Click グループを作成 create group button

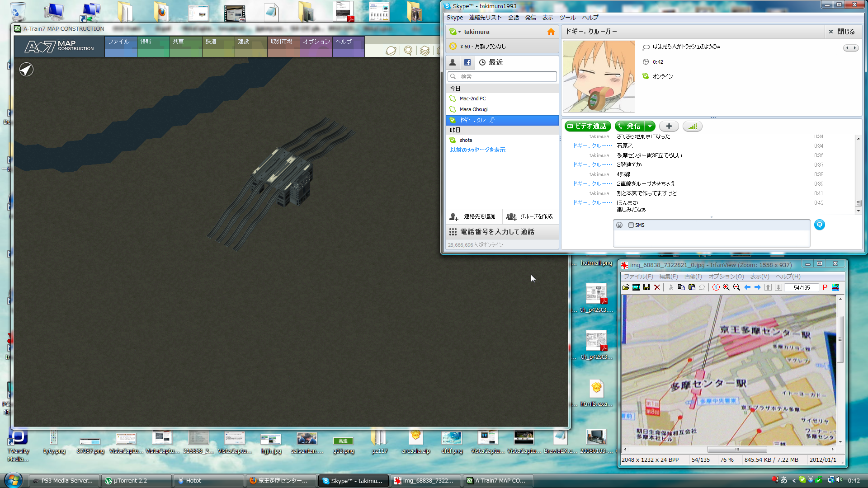pos(530,216)
